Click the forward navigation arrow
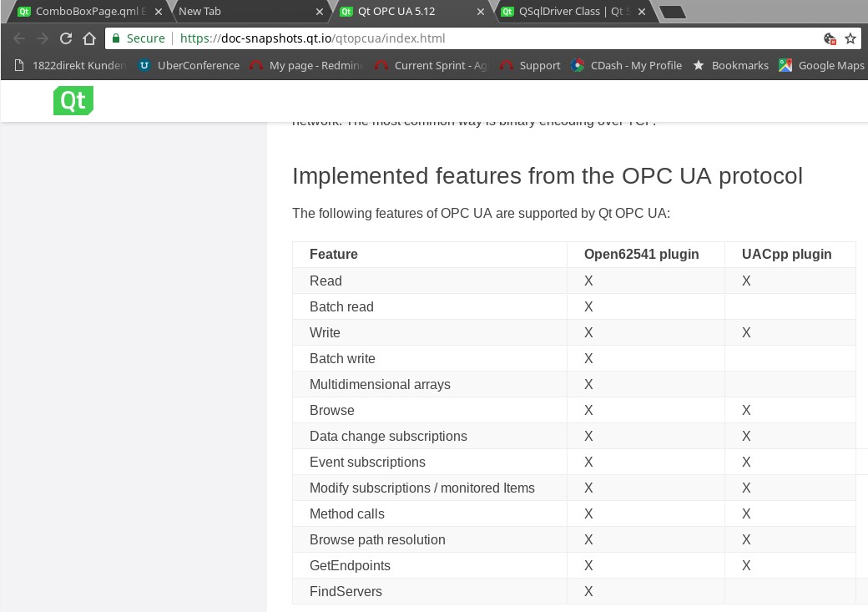 43,38
